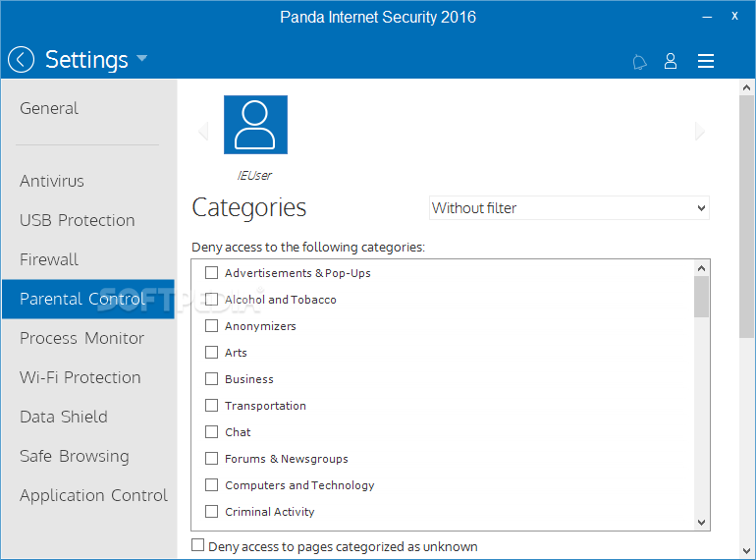Go back using the circled arrow icon
756x560 pixels.
click(22, 60)
